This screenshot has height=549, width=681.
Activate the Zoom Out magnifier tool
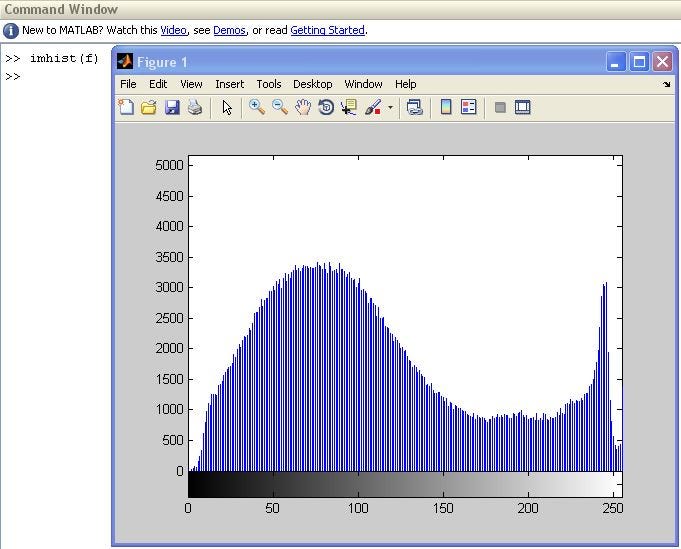pyautogui.click(x=280, y=107)
